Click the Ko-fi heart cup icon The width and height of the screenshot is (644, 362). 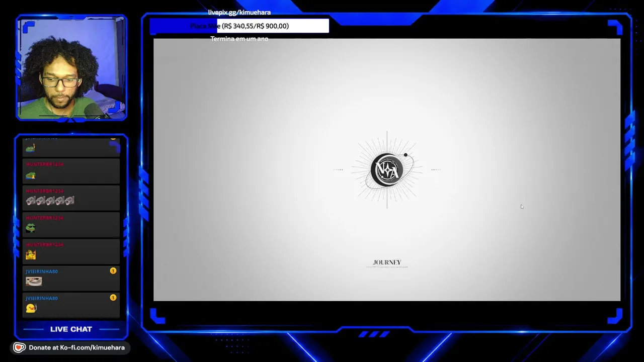coord(19,347)
